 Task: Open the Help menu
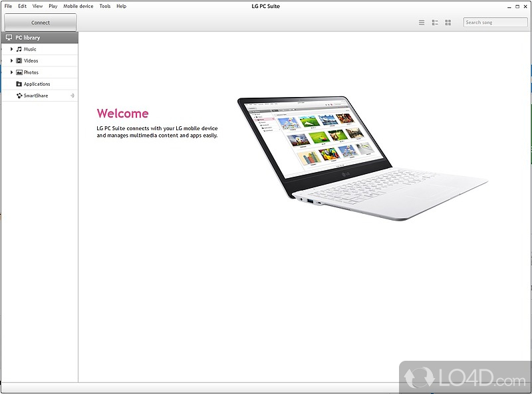(x=121, y=6)
